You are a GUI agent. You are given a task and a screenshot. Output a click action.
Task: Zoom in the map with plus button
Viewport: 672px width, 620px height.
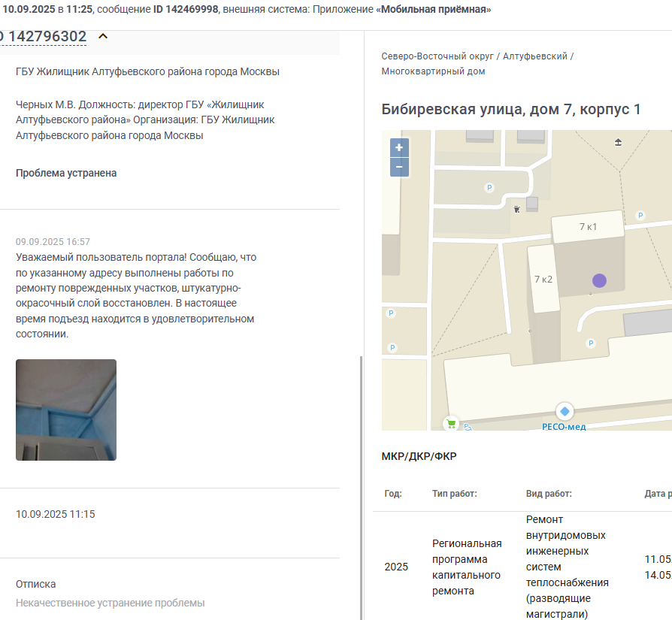click(x=399, y=147)
